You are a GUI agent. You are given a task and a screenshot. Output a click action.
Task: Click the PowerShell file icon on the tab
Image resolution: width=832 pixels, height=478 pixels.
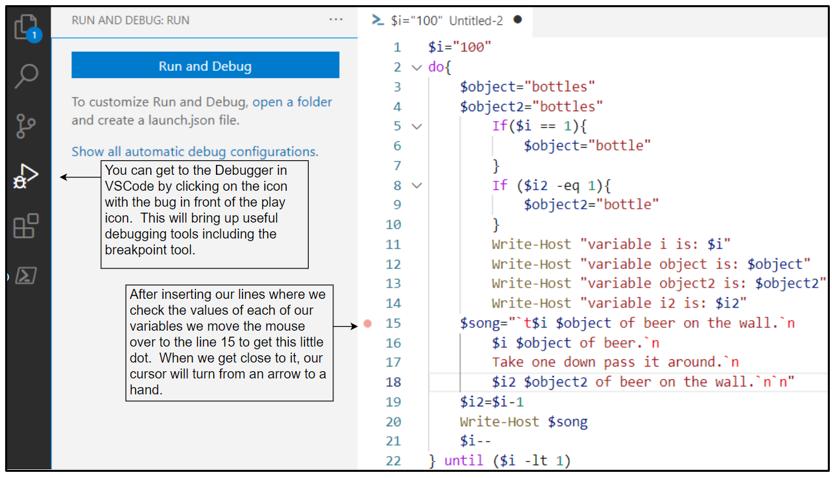tap(378, 20)
